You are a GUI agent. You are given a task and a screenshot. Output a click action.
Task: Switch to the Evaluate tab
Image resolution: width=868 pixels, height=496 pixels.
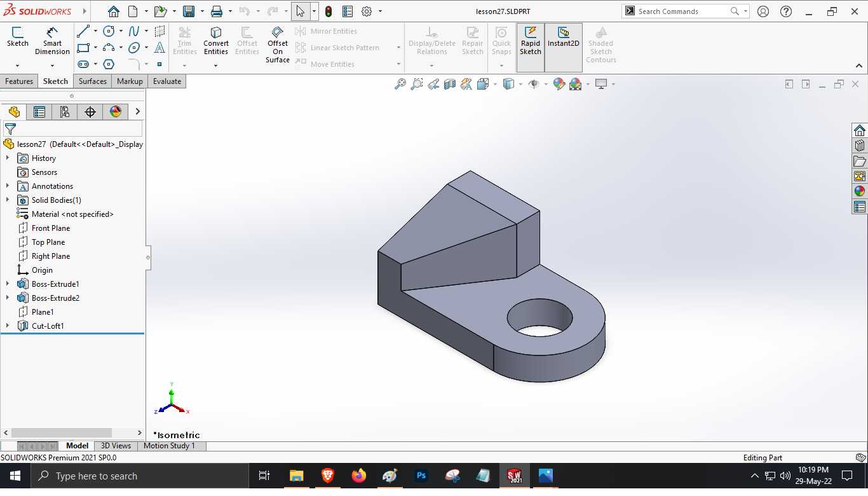click(167, 81)
